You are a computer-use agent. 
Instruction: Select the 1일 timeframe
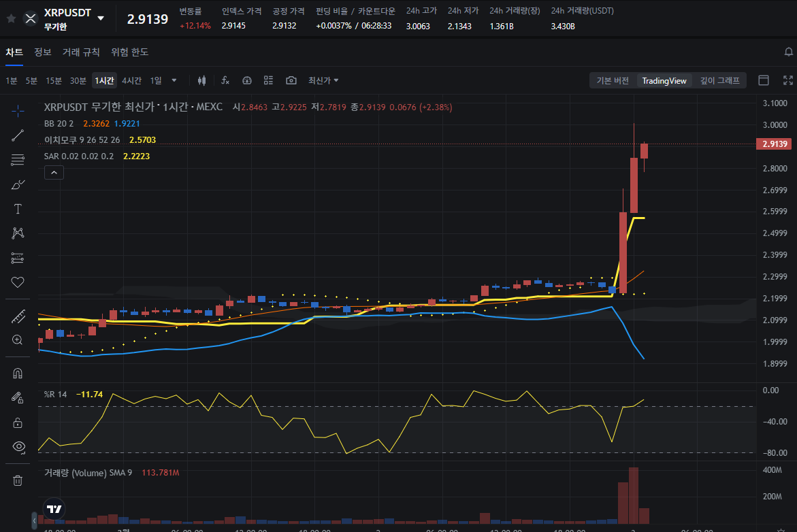pos(156,81)
